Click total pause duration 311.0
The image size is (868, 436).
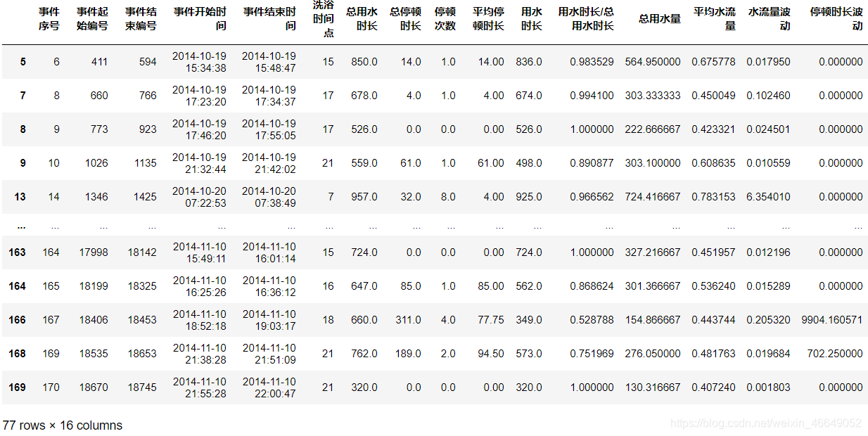coord(408,320)
